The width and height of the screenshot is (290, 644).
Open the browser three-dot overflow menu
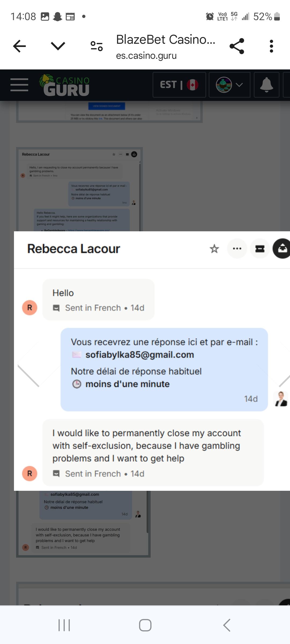coord(271,46)
